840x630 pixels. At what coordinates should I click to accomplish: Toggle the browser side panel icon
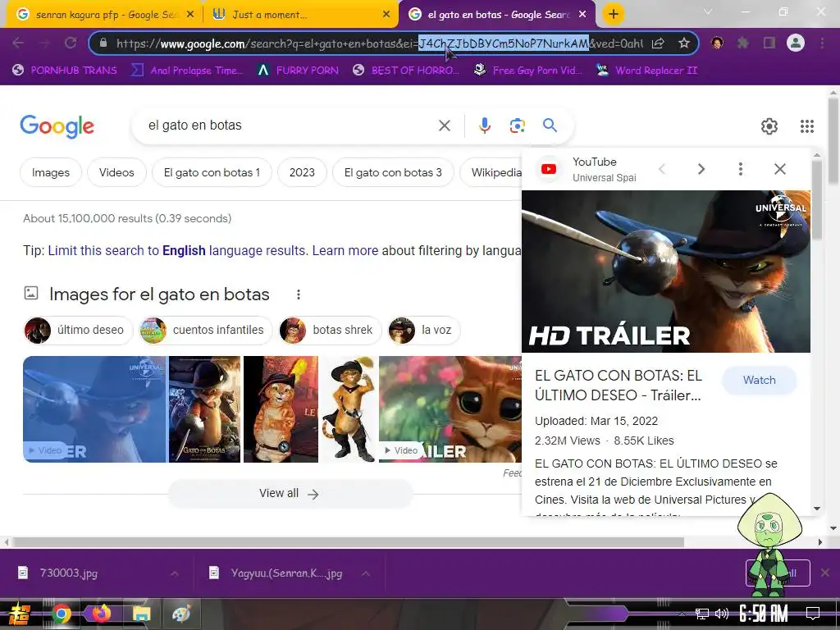[x=769, y=43]
